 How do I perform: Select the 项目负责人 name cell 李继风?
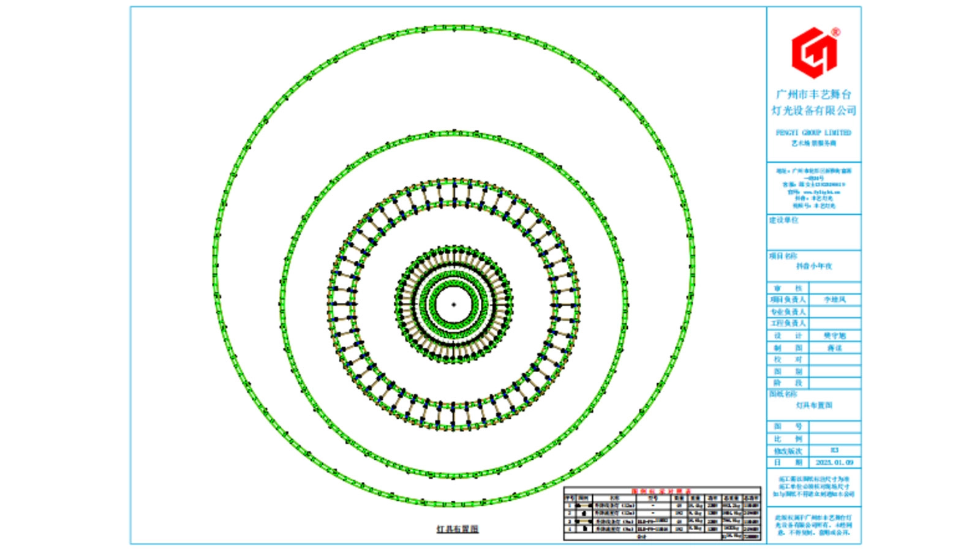[x=834, y=299]
